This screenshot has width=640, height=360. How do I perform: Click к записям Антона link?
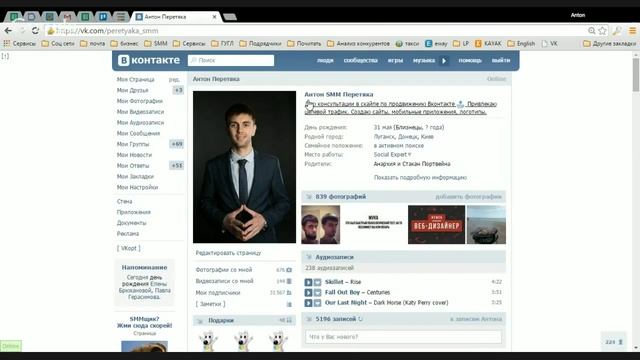pos(476,319)
